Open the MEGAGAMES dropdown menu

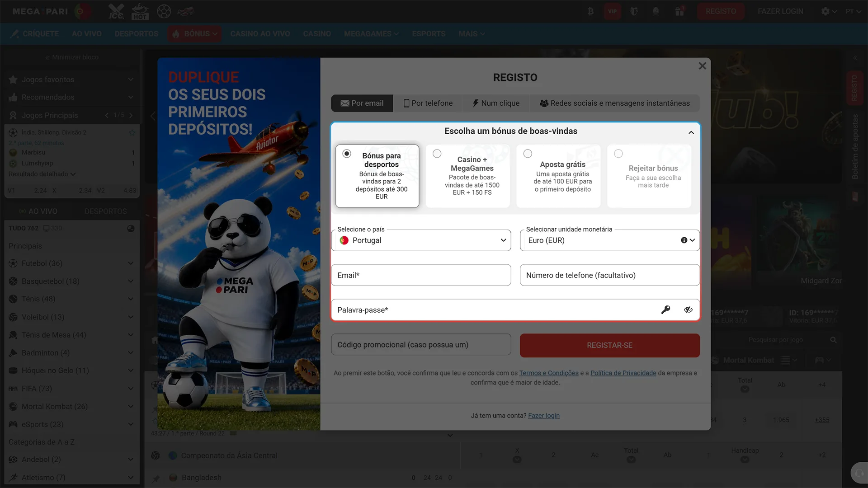(x=371, y=34)
